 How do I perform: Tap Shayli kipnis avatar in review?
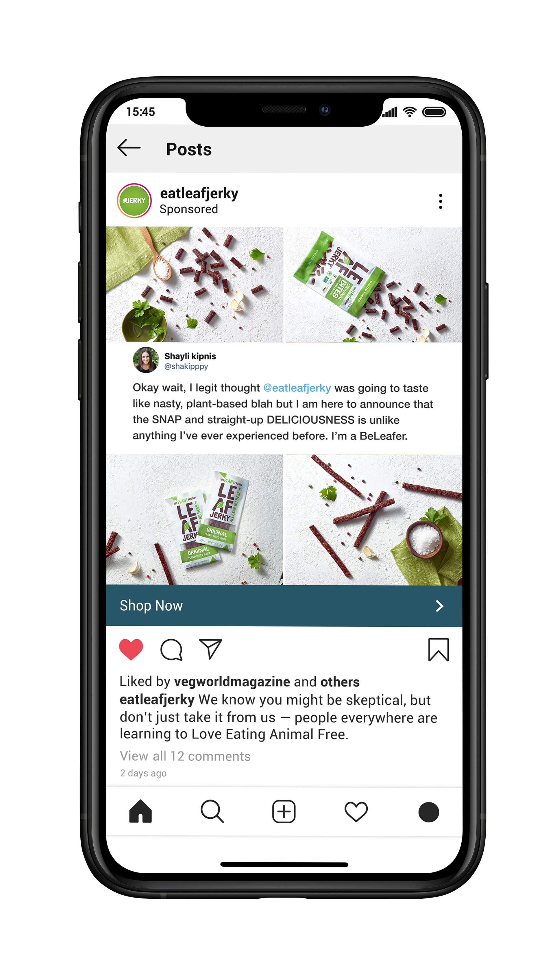coord(146,360)
